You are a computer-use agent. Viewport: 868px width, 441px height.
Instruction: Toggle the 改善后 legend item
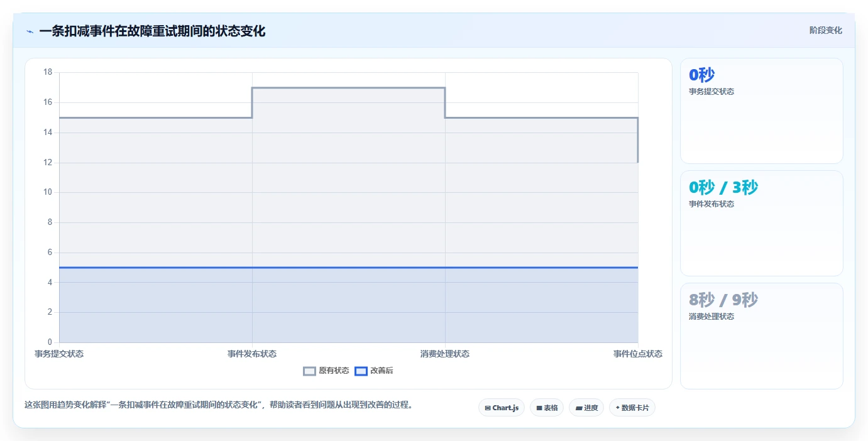374,371
